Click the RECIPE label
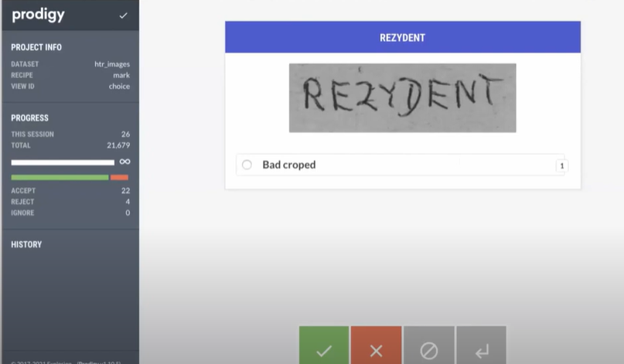Image resolution: width=624 pixels, height=364 pixels. [x=22, y=75]
